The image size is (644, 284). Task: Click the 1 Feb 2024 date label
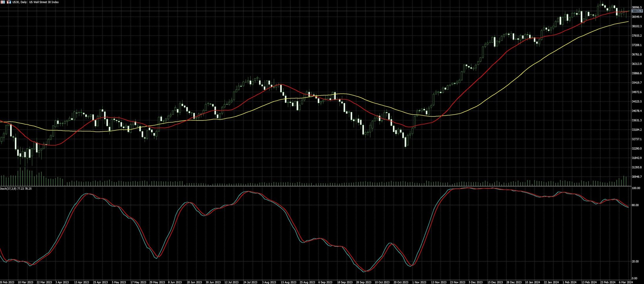[569, 282]
